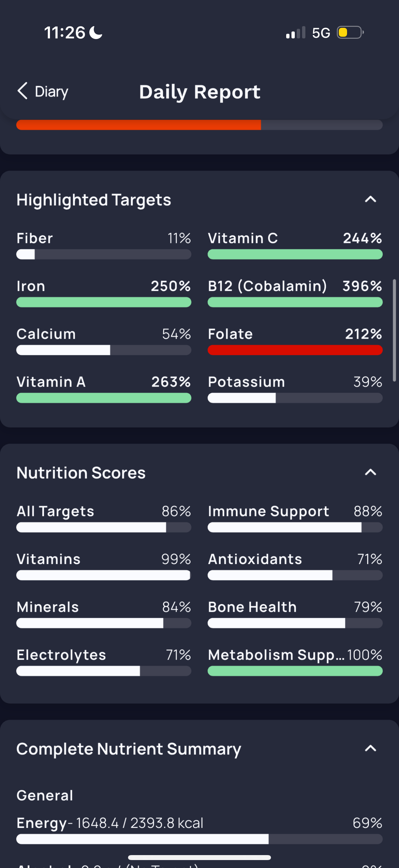This screenshot has height=868, width=399.
Task: Tap the page scrollbar on right edge
Action: 394,330
